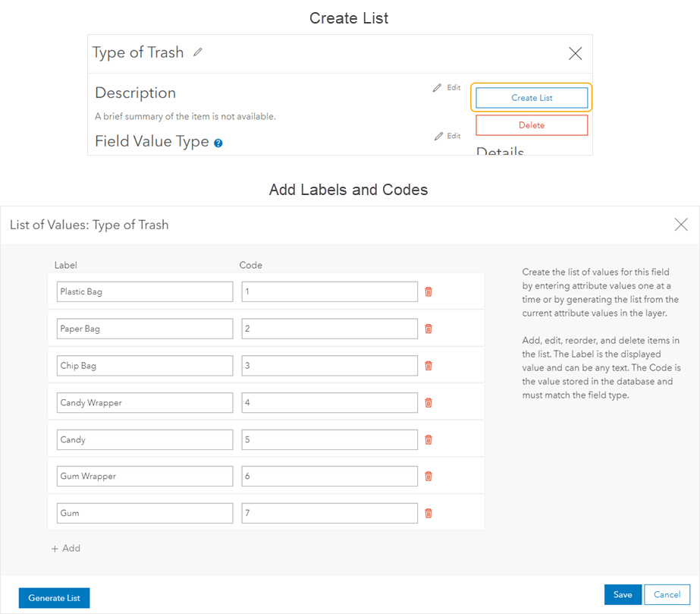The height and width of the screenshot is (614, 700).
Task: Rename the Type of Trash field
Action: [x=198, y=52]
